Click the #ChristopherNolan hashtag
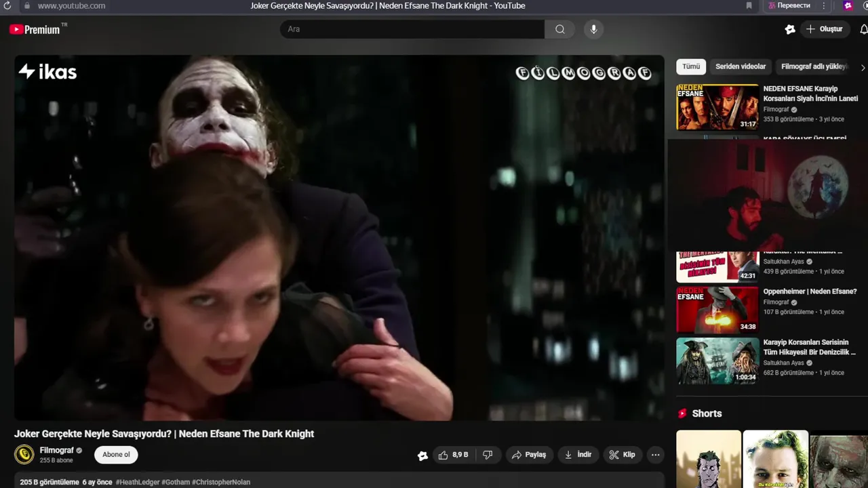The height and width of the screenshot is (488, 868). [221, 483]
